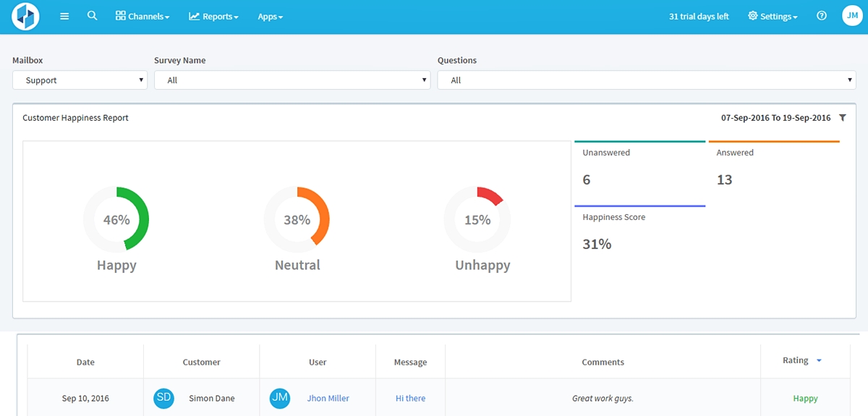Image resolution: width=868 pixels, height=416 pixels.
Task: Click the Happy rating in table row
Action: [x=805, y=398]
